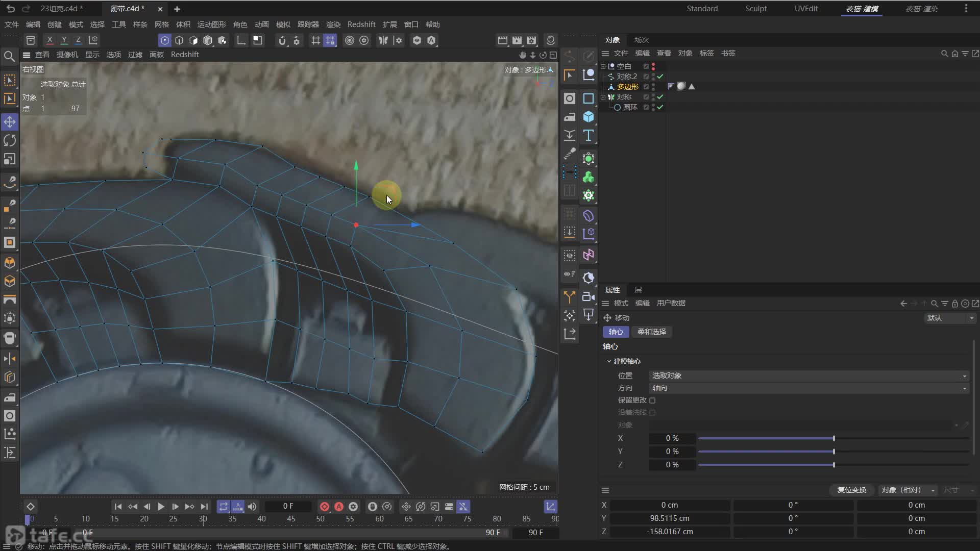This screenshot has width=980, height=551.
Task: Play the animation forward
Action: coord(161,507)
